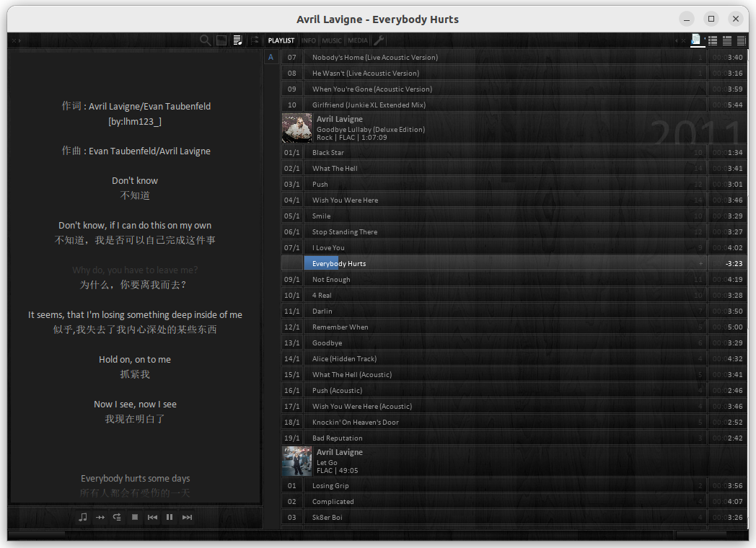Image resolution: width=756 pixels, height=548 pixels.
Task: Click the small X beside playlist view icons
Action: pyautogui.click(x=683, y=40)
